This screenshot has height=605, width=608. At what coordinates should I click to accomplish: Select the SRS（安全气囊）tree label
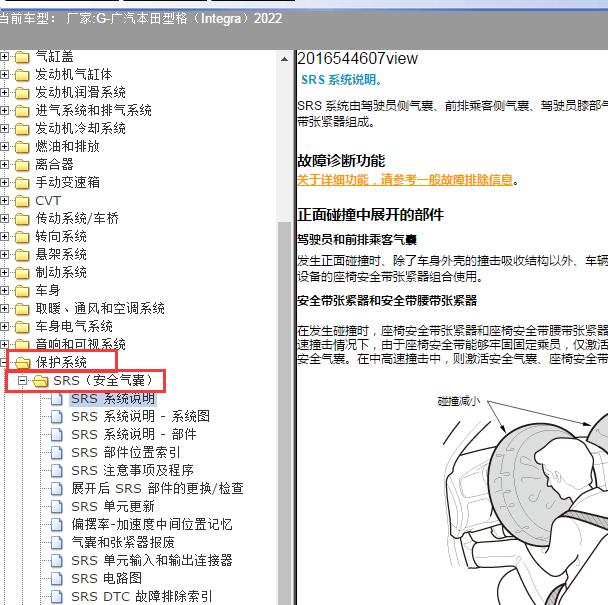[104, 380]
